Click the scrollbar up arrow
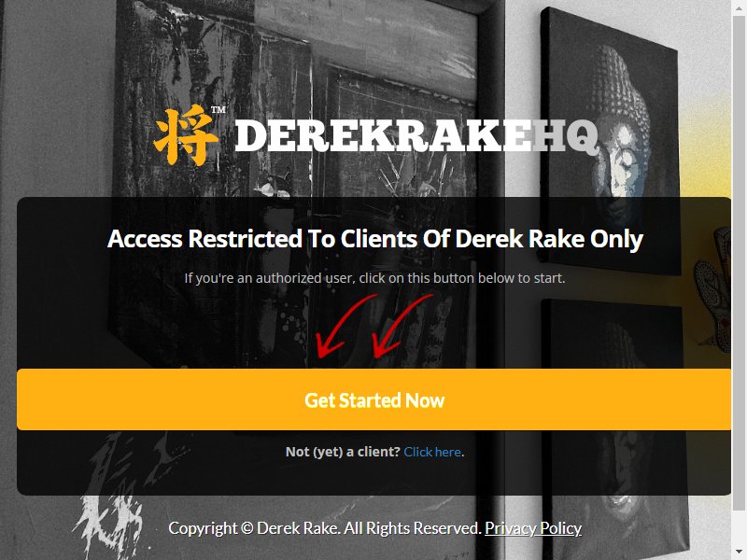 click(739, 7)
